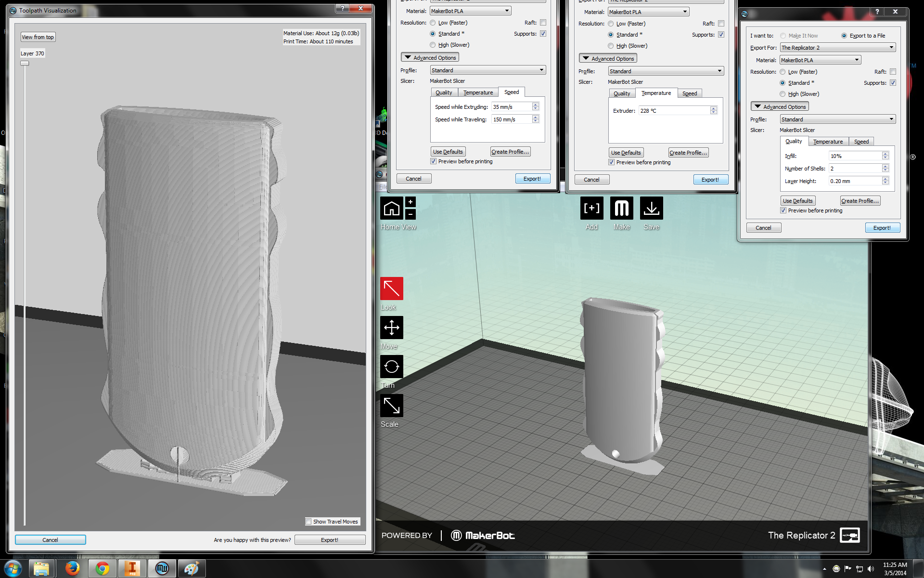
Task: Open Material dropdown in right dialog
Action: [820, 60]
